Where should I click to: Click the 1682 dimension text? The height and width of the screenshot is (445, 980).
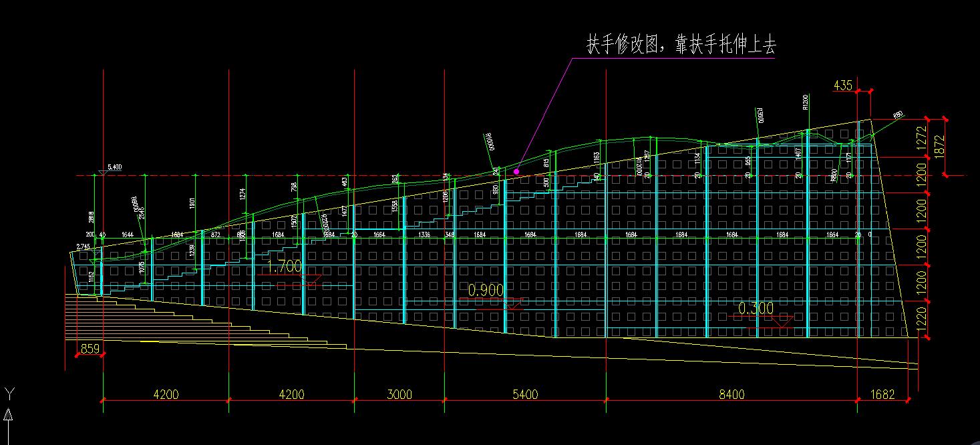click(883, 394)
